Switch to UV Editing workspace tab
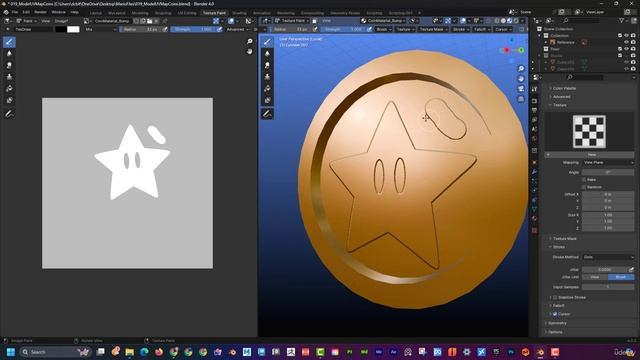This screenshot has height=360, width=640. [187, 13]
